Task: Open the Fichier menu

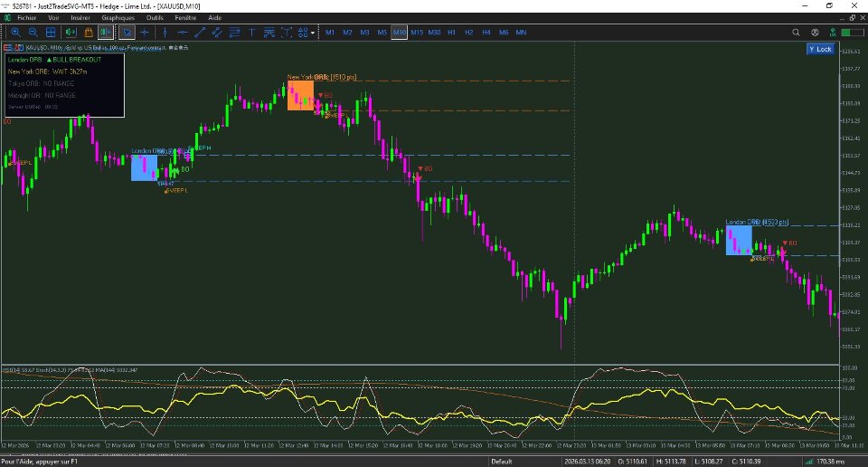Action: click(26, 18)
